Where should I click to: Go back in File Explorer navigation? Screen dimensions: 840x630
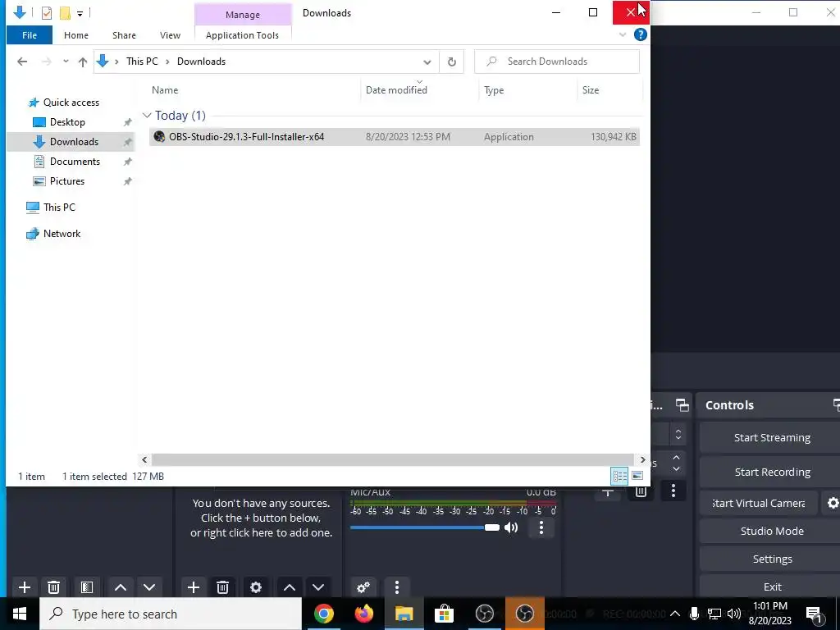pyautogui.click(x=22, y=62)
